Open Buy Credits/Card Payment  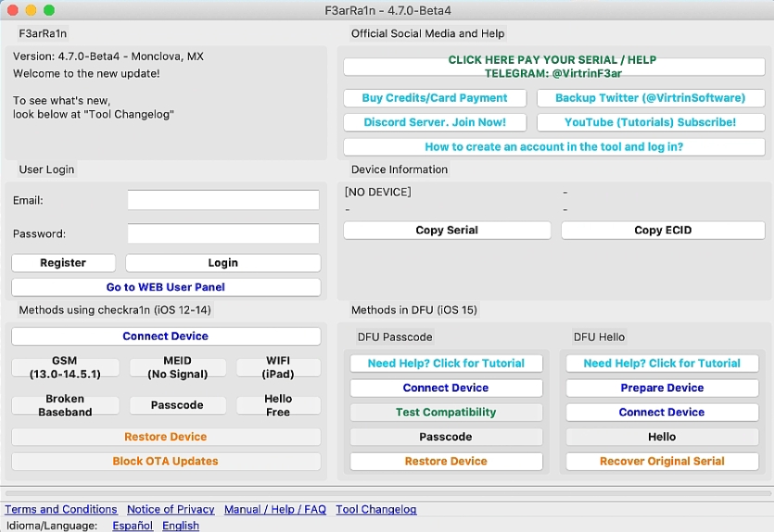[435, 97]
